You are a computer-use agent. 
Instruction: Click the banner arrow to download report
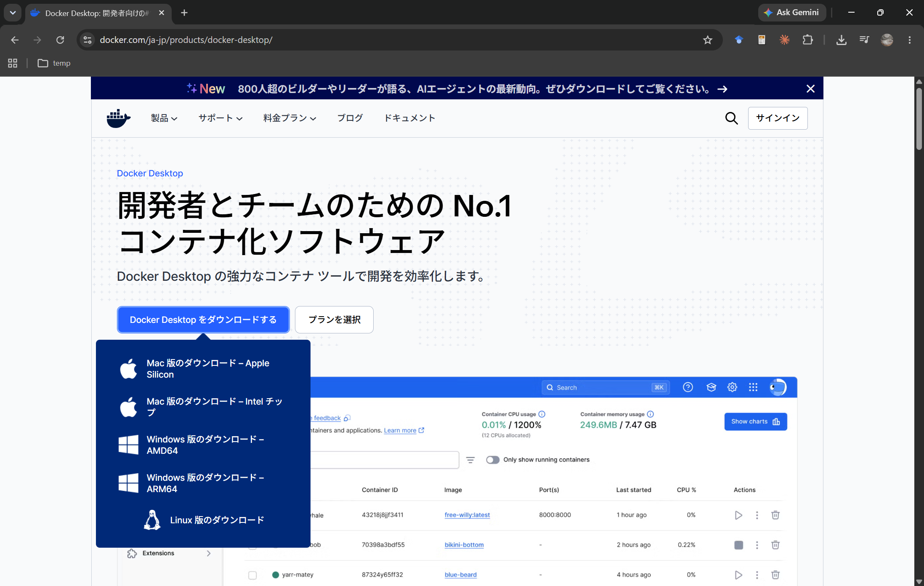click(x=722, y=89)
